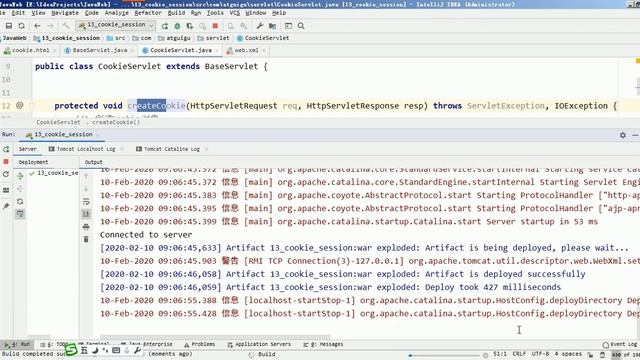Open the Navigate menu
Image resolution: width=640 pixels, height=360 pixels.
tap(65, 13)
